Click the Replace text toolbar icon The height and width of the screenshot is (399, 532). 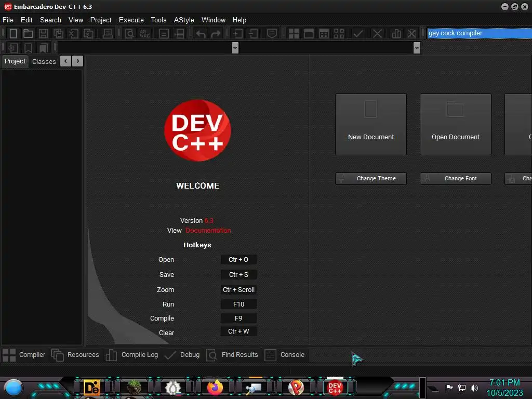(144, 33)
